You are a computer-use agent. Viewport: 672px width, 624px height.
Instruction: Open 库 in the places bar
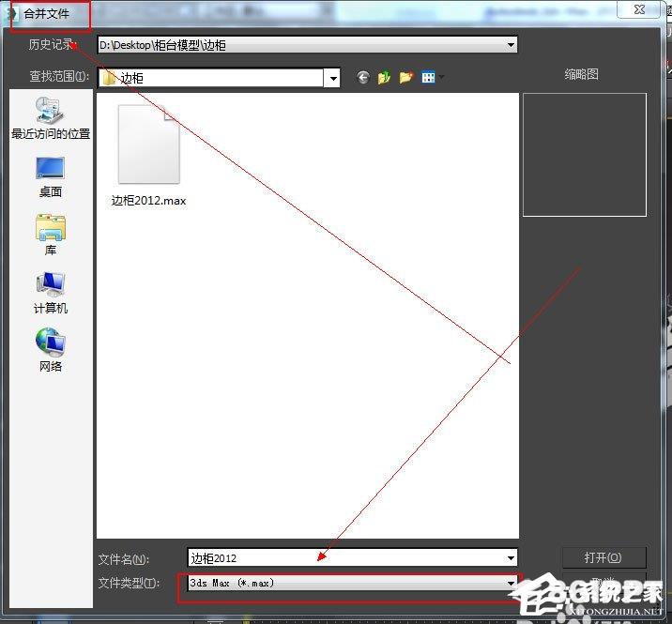tap(51, 235)
